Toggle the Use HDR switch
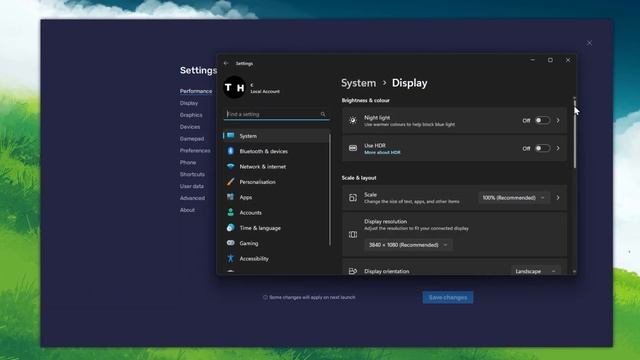640x360 pixels. coord(542,148)
